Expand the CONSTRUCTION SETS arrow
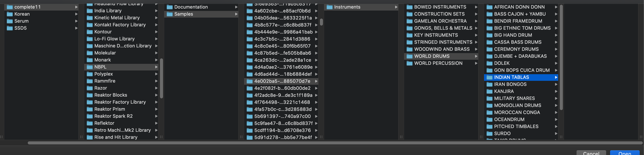Viewport: 644px width, 155px height. [x=476, y=14]
